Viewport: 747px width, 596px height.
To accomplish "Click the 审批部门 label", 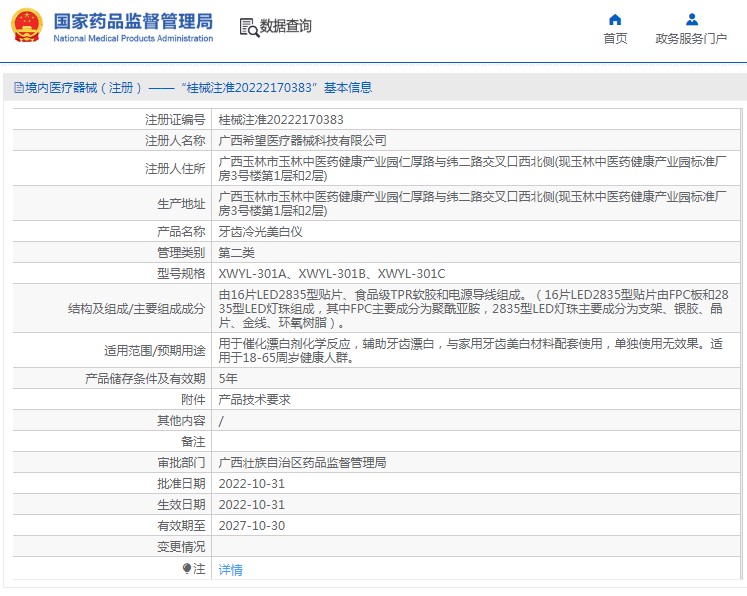I will (181, 463).
